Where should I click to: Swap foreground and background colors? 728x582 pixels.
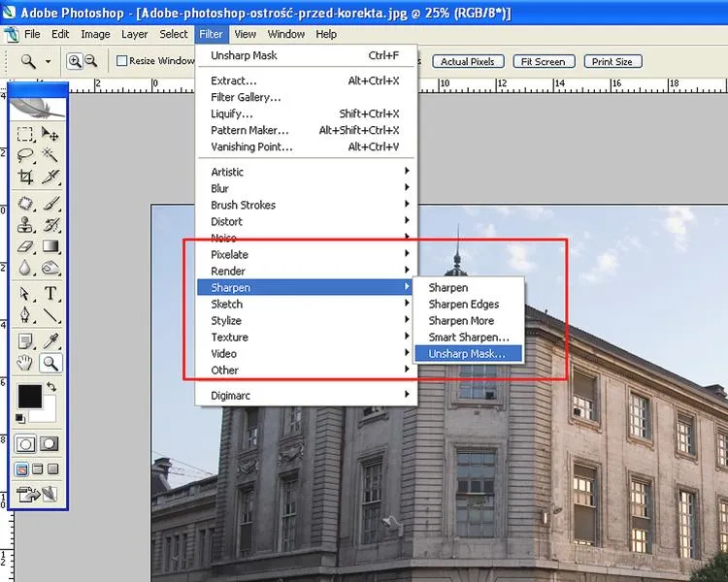[51, 387]
